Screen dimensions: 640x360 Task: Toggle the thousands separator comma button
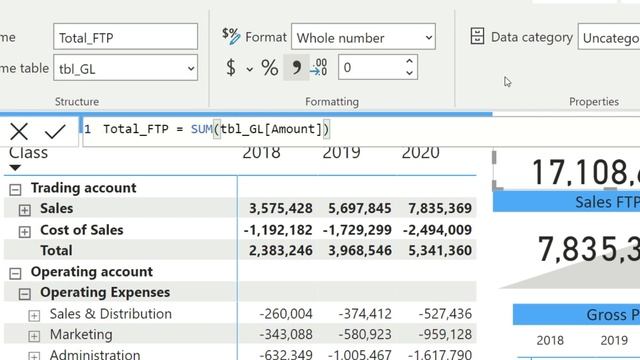coord(296,67)
